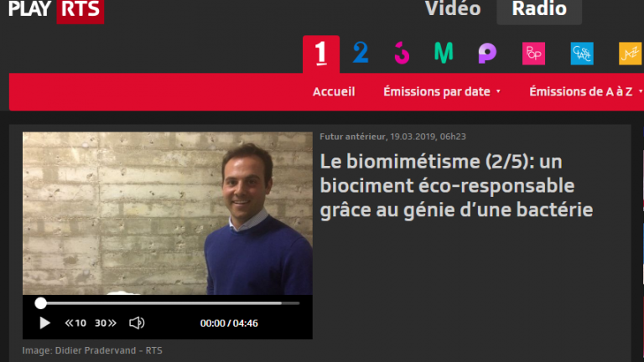The width and height of the screenshot is (644, 362).
Task: Open the yellow Jazz channel icon
Action: tap(631, 54)
